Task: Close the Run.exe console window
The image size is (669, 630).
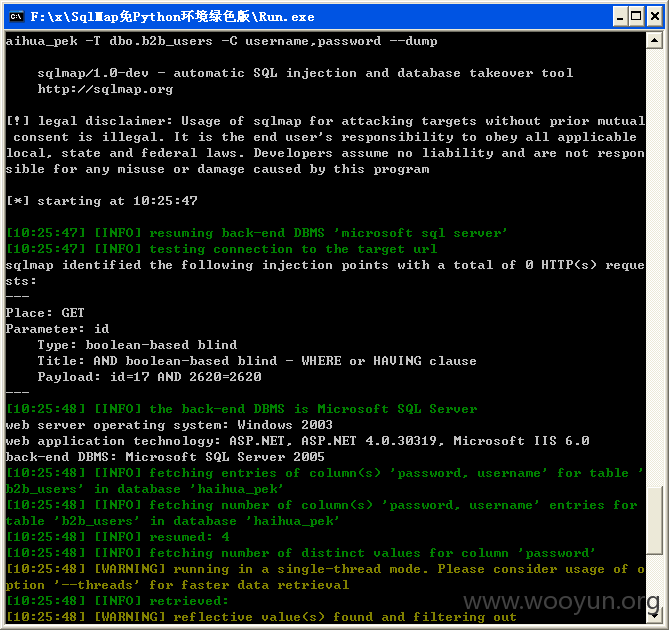Action: pyautogui.click(x=654, y=17)
